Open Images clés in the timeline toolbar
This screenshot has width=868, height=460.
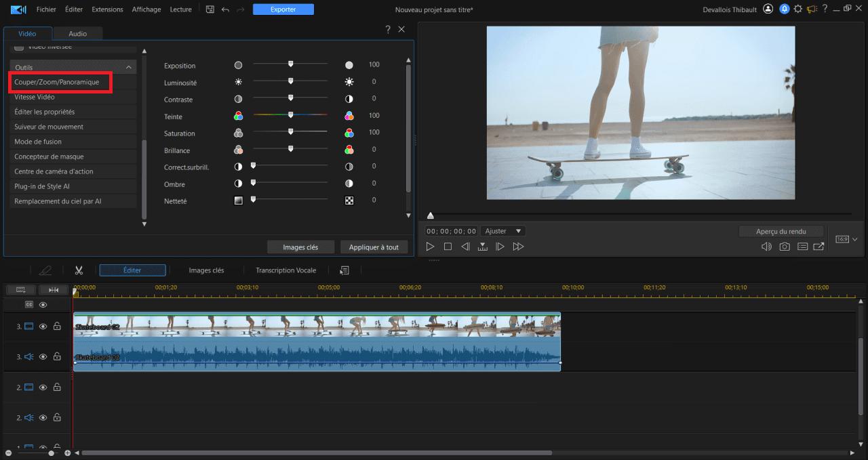[206, 270]
